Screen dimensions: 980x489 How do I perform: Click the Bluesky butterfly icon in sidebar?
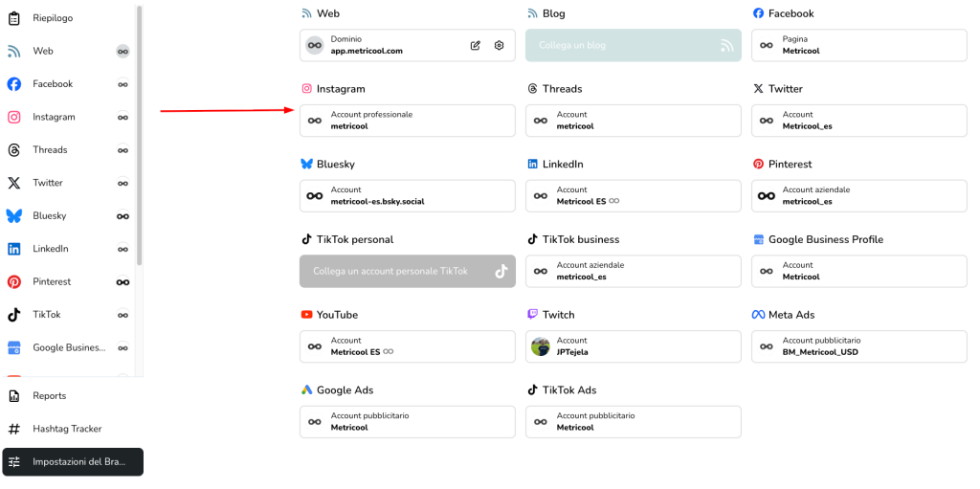tap(14, 215)
